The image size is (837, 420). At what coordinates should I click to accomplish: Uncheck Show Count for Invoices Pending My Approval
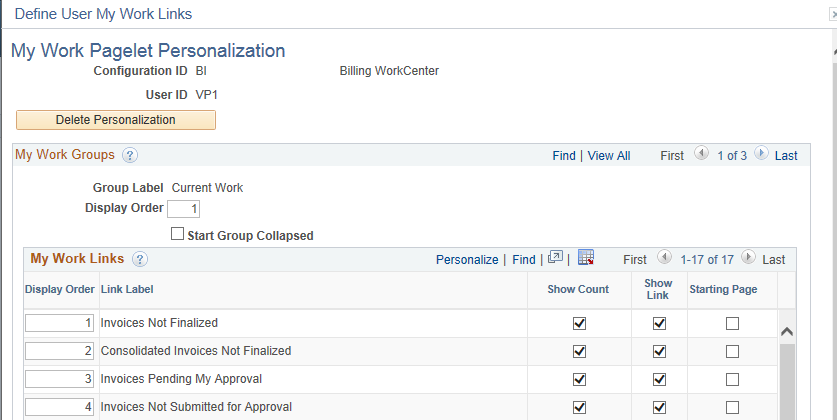(x=579, y=379)
